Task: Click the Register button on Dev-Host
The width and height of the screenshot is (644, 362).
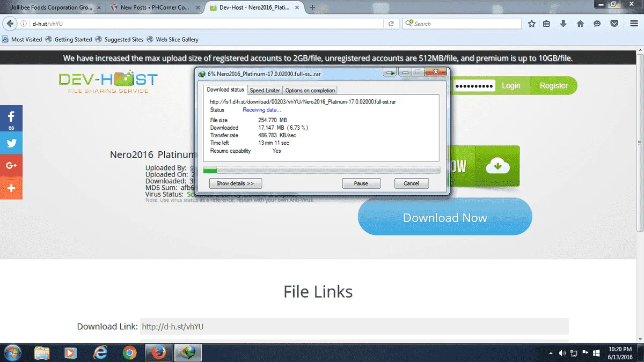Action: [554, 86]
